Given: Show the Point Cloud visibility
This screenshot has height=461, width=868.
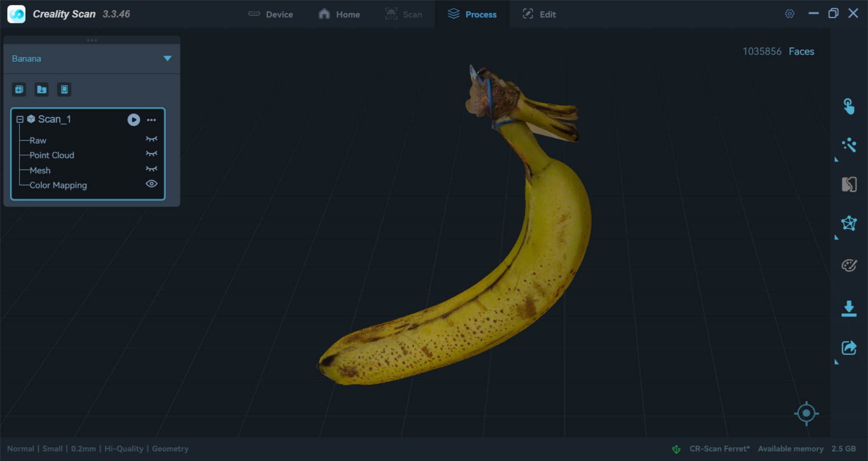Looking at the screenshot, I should [x=151, y=154].
